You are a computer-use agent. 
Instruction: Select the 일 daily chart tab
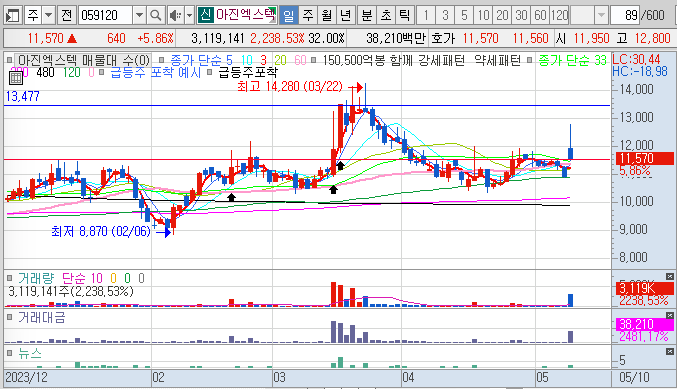click(x=288, y=16)
